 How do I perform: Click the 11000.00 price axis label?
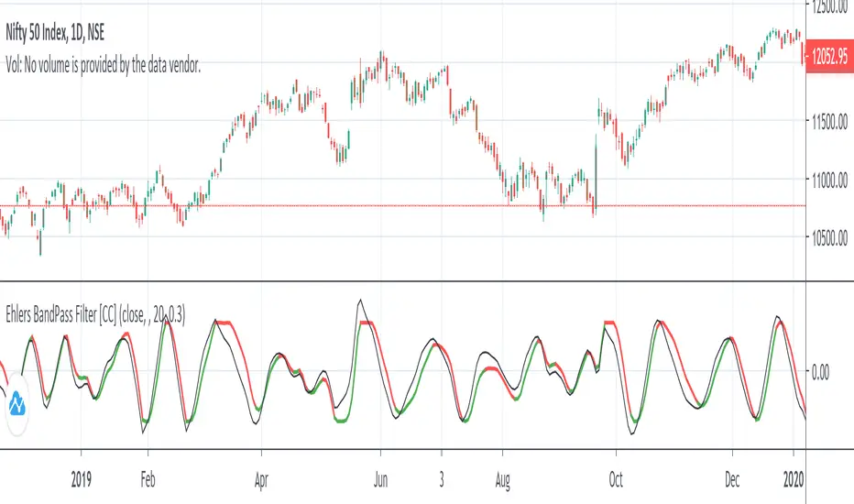coord(829,181)
